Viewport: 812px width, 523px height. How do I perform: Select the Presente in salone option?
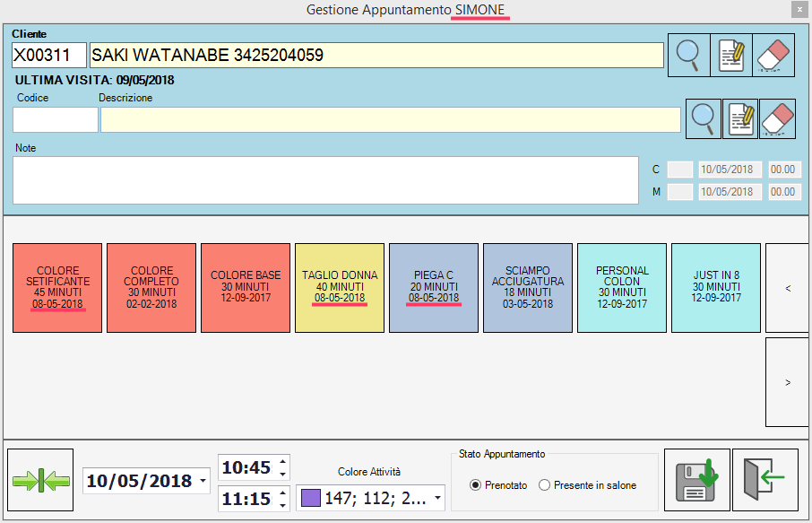[x=544, y=485]
